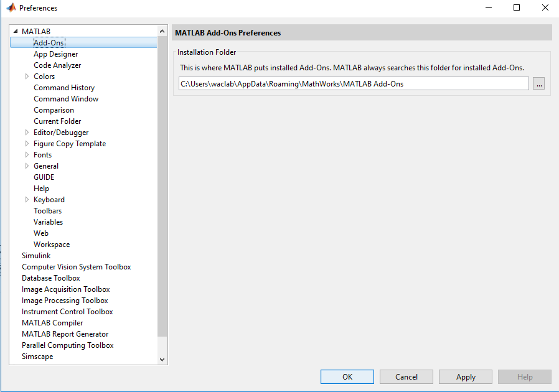Select the Fonts item

pyautogui.click(x=43, y=155)
